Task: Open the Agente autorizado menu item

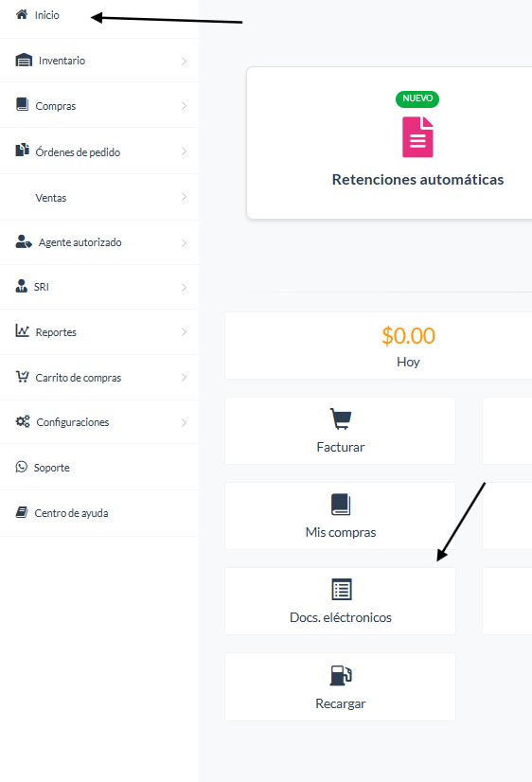Action: (x=99, y=242)
